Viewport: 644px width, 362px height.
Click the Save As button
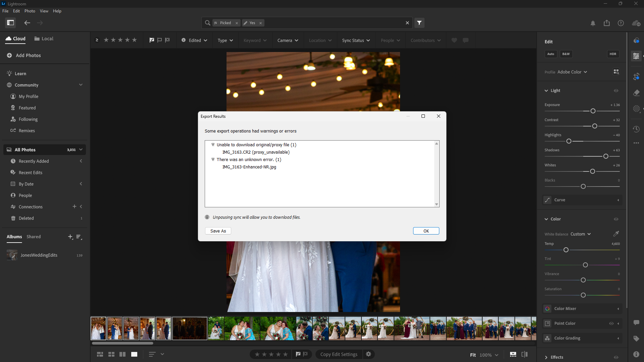(x=218, y=231)
